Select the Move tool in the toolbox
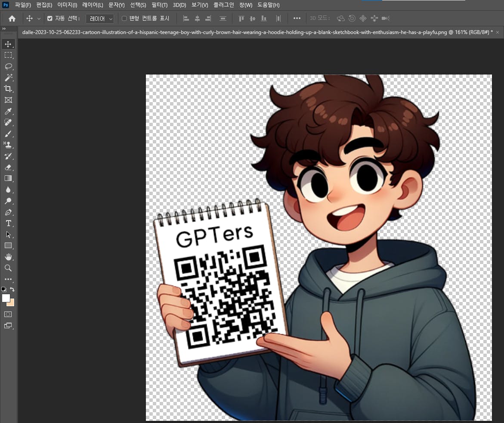Viewport: 504px width, 423px height. [x=8, y=44]
